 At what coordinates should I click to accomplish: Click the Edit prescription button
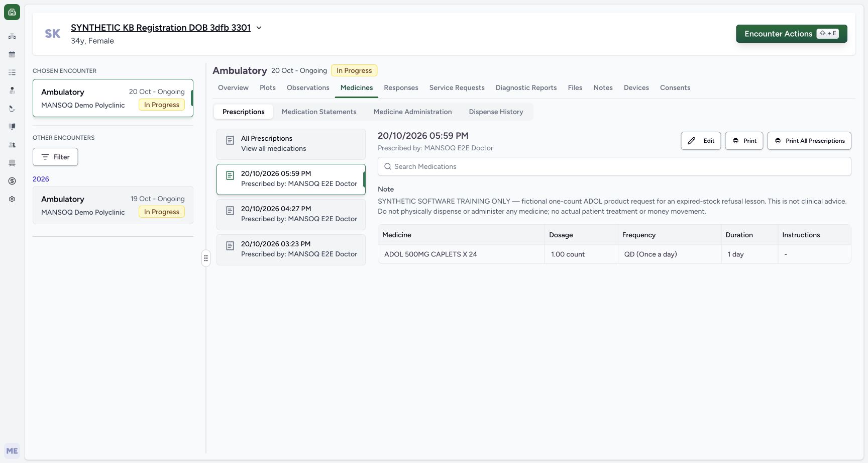pyautogui.click(x=701, y=141)
